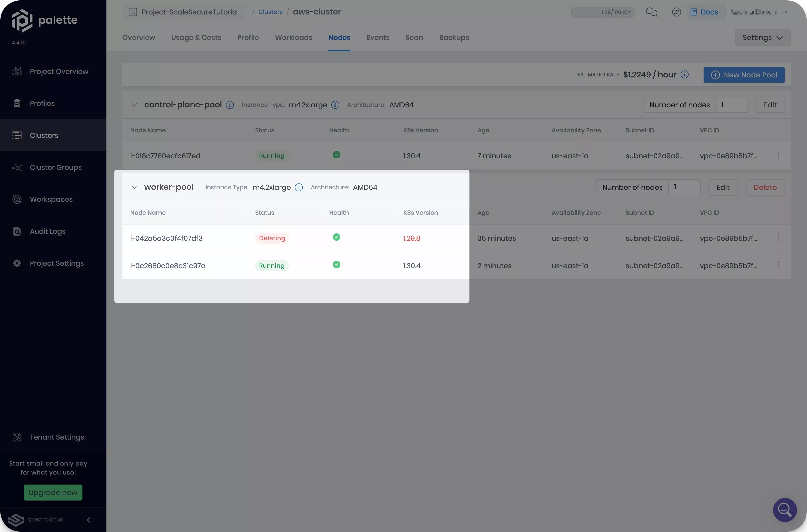The width and height of the screenshot is (807, 532).
Task: Collapse the worker-pool node list
Action: click(x=134, y=187)
